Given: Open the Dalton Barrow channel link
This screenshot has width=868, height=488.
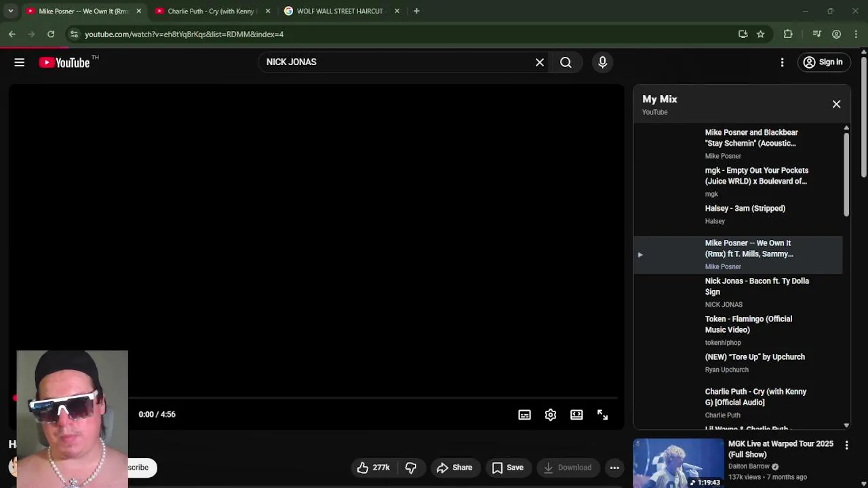Looking at the screenshot, I should [x=749, y=466].
